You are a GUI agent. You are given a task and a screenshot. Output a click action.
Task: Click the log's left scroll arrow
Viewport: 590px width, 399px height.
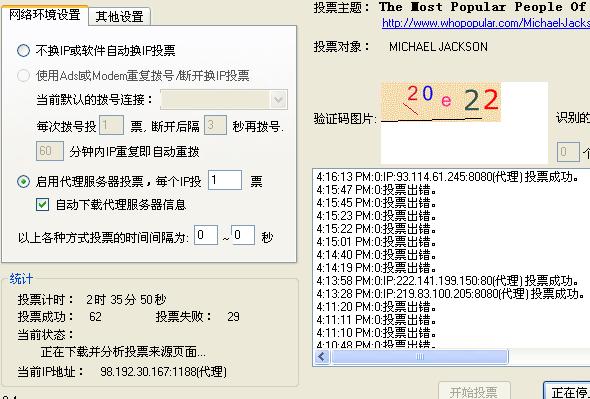[x=322, y=356]
